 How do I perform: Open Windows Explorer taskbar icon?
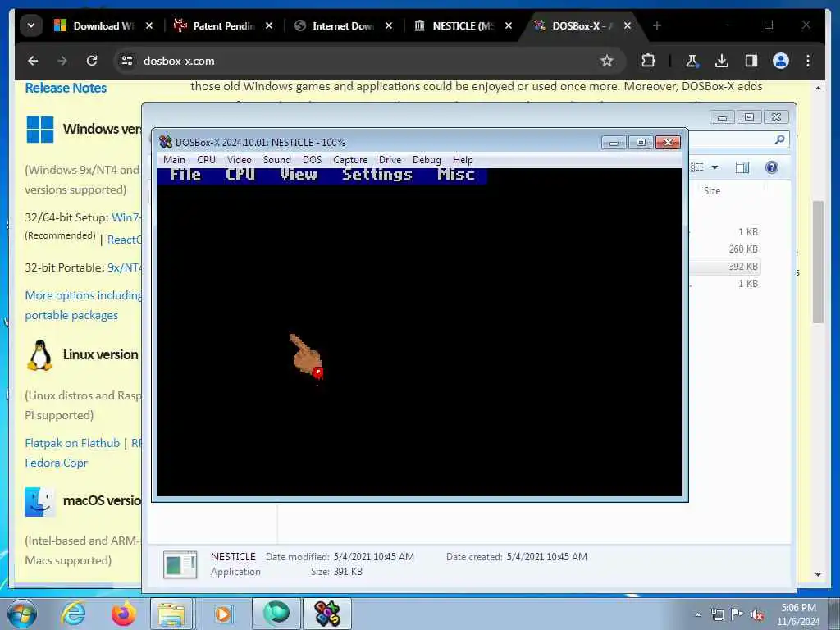[171, 614]
